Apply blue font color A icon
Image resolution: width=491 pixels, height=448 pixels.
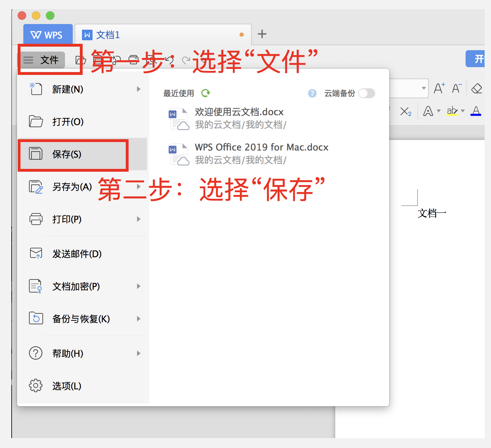[476, 111]
